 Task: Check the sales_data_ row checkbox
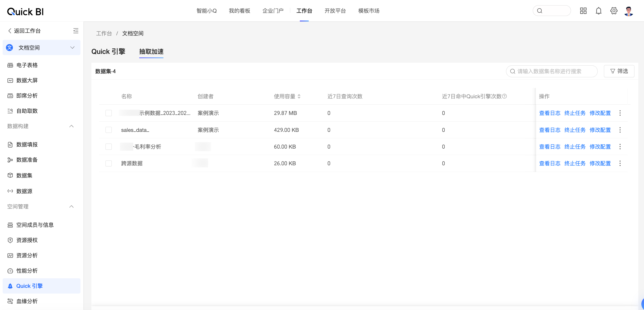point(109,130)
